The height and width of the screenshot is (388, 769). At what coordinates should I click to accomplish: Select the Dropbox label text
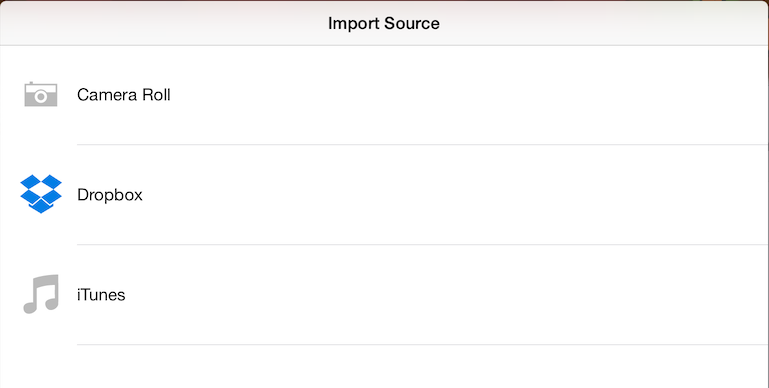click(110, 195)
